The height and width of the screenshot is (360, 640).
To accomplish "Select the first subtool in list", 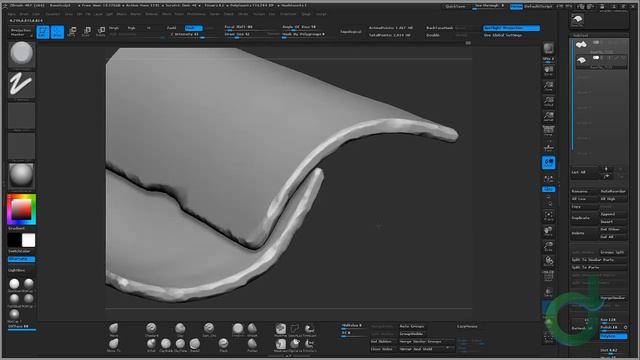I will tap(601, 47).
